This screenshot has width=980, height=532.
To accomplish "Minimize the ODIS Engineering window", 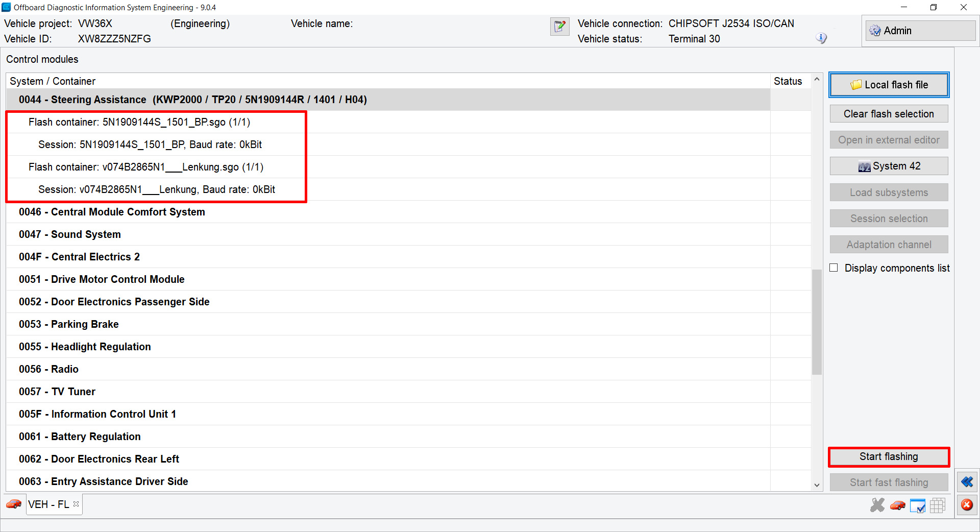I will tap(904, 7).
